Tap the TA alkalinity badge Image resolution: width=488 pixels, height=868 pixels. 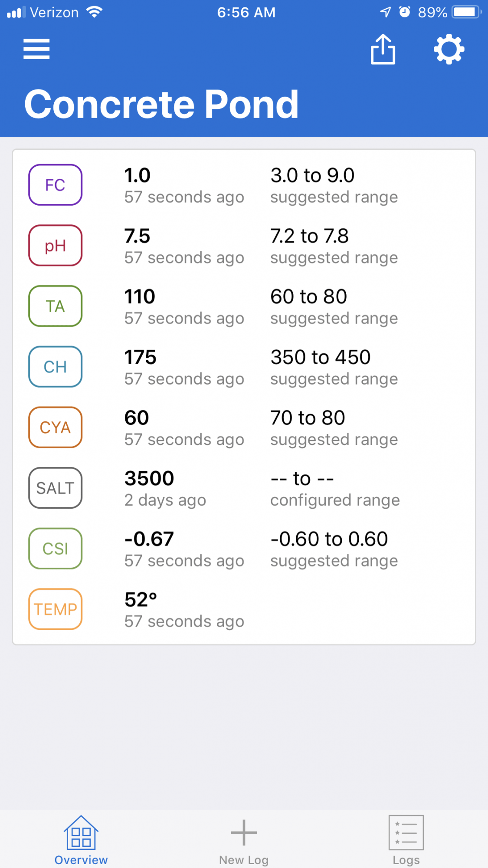pyautogui.click(x=56, y=306)
